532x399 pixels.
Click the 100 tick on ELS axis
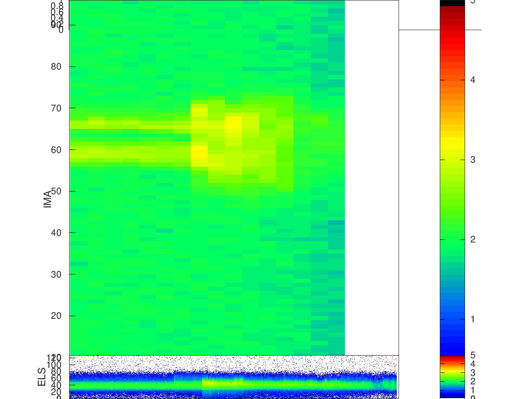(54, 364)
